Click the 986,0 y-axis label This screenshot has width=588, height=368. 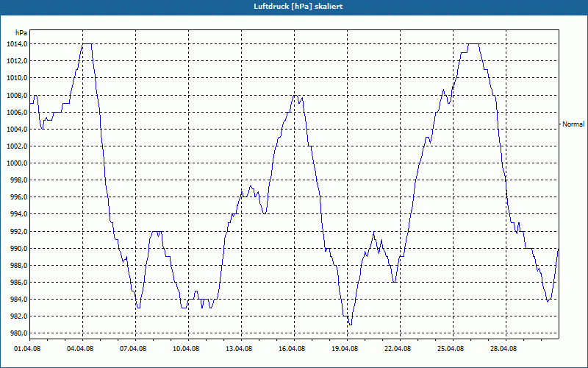coord(18,283)
